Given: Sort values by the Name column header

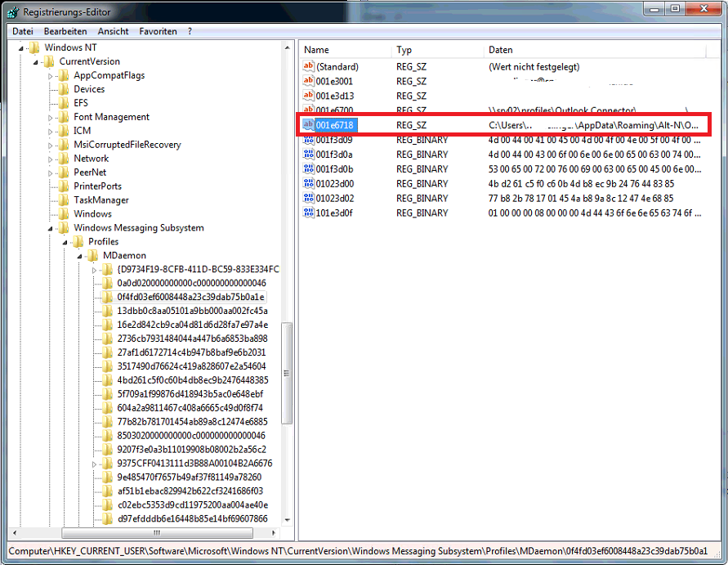Looking at the screenshot, I should 343,50.
